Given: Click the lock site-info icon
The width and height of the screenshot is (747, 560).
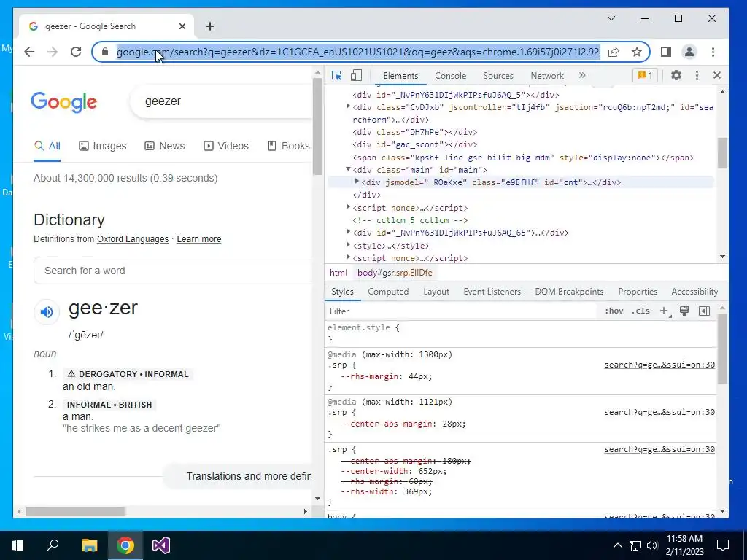Looking at the screenshot, I should pyautogui.click(x=105, y=52).
